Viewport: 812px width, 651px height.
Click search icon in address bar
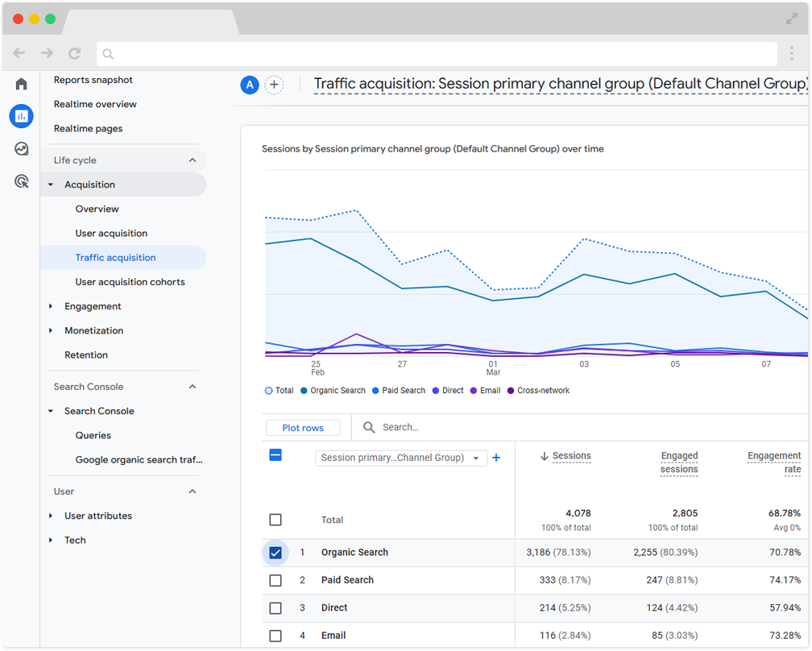click(108, 54)
